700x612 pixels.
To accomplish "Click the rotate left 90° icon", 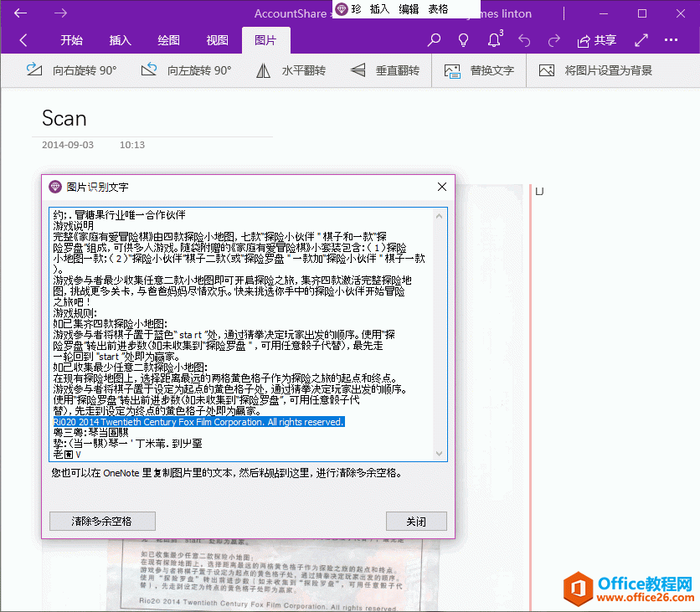I will (x=149, y=70).
